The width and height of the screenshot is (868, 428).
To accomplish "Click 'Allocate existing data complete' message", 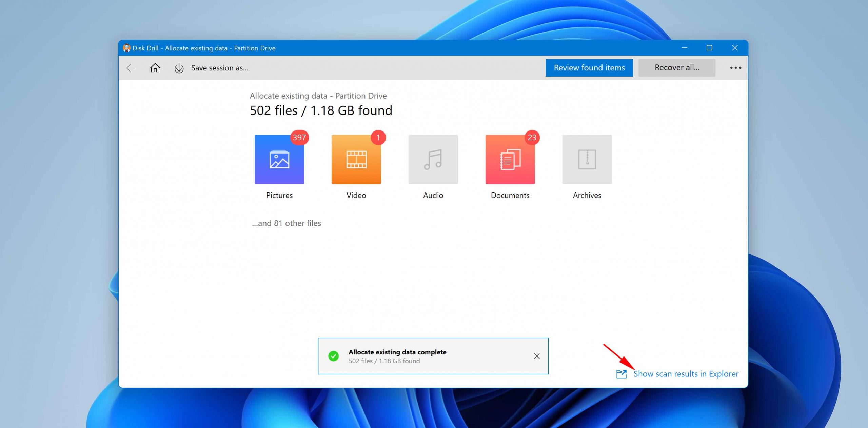I will (x=397, y=352).
